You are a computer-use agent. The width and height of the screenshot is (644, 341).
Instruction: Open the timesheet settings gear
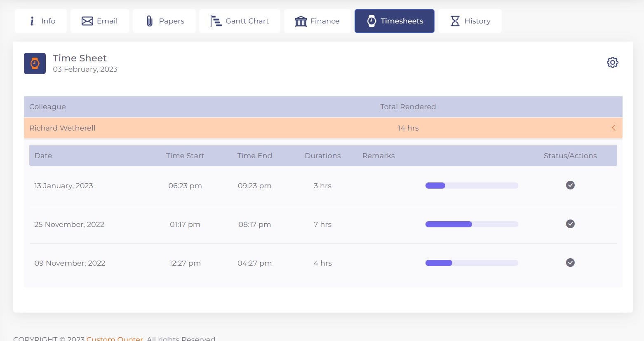(613, 62)
